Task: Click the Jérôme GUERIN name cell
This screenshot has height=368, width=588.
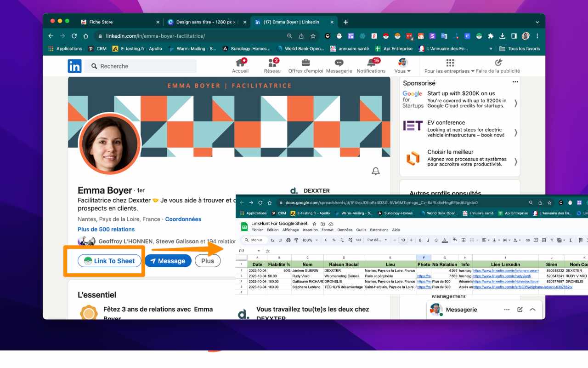Action: [x=307, y=271]
